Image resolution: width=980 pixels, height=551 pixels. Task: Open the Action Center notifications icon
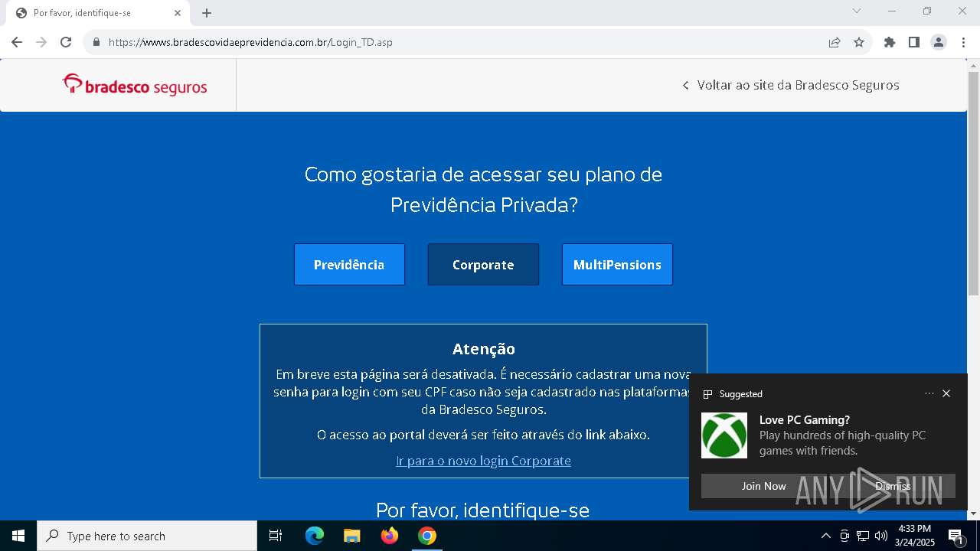tap(955, 536)
